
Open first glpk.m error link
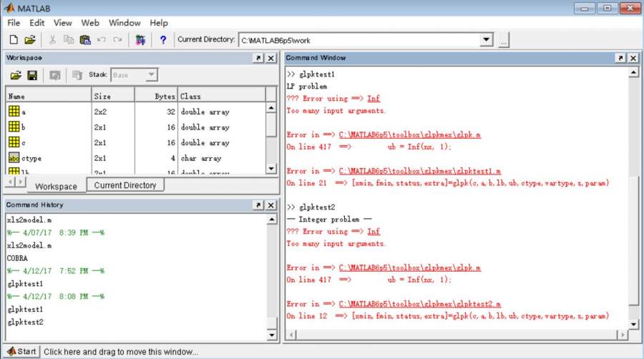pyautogui.click(x=409, y=134)
